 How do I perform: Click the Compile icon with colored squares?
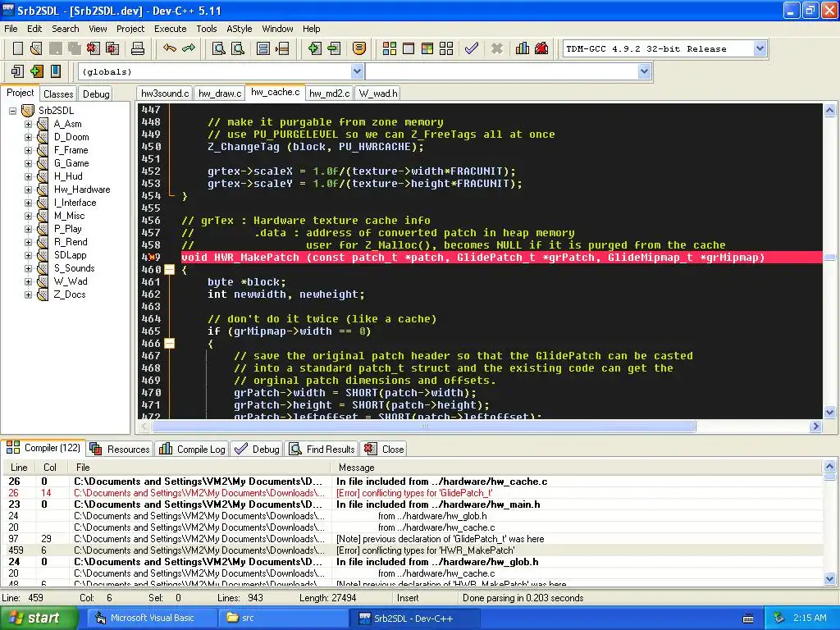390,48
